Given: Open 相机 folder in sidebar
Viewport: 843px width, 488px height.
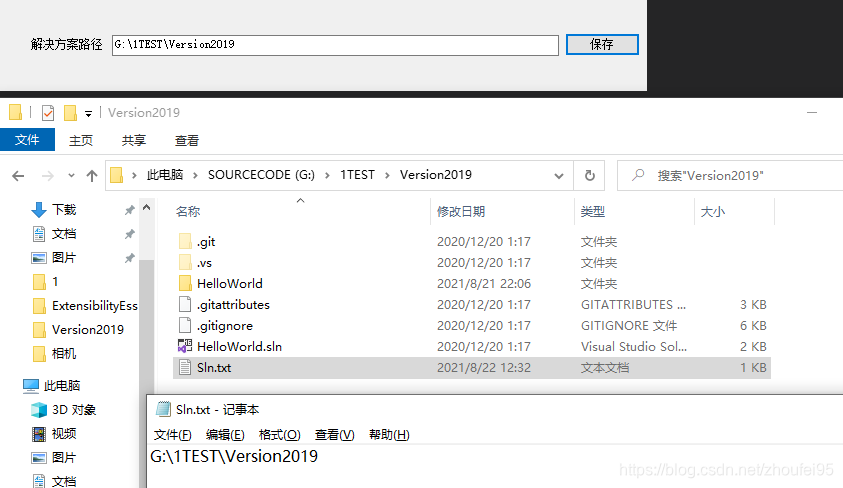Looking at the screenshot, I should pyautogui.click(x=64, y=354).
